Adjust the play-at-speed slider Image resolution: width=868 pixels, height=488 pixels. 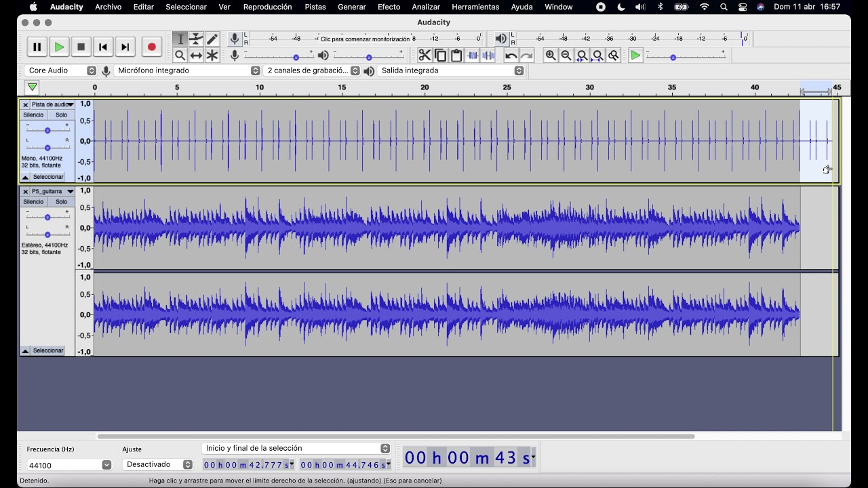click(686, 56)
